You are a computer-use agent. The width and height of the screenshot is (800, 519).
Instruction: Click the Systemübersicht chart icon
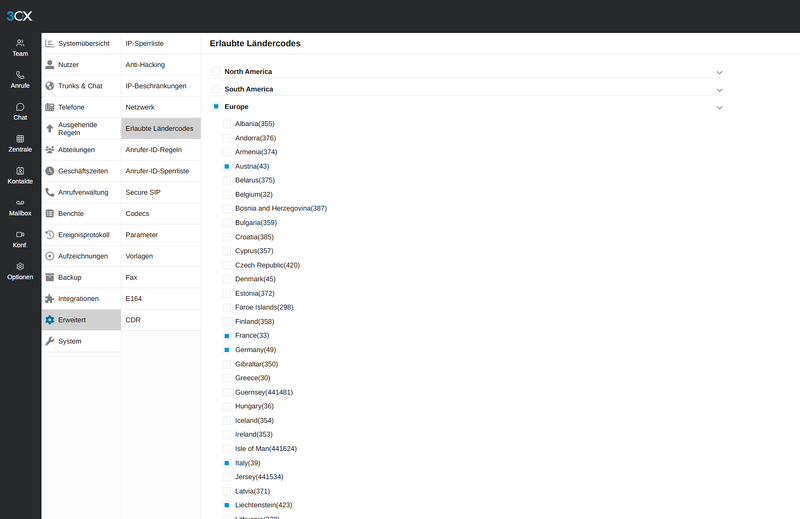[49, 43]
